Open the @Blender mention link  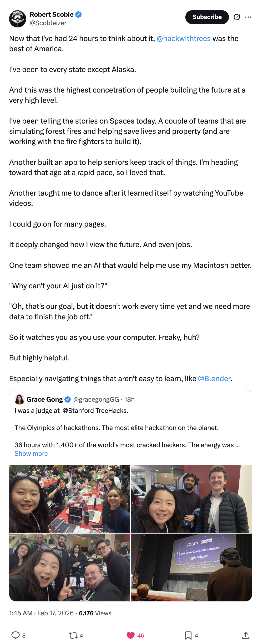point(214,379)
